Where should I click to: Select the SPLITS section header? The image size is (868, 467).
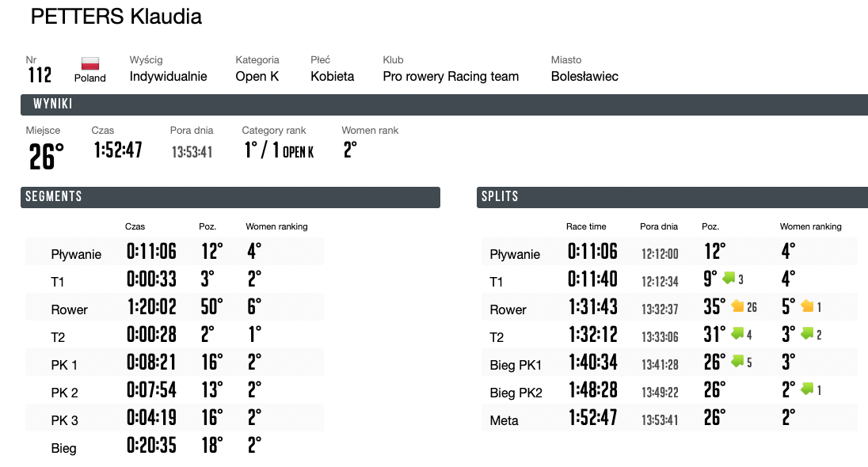tap(672, 197)
